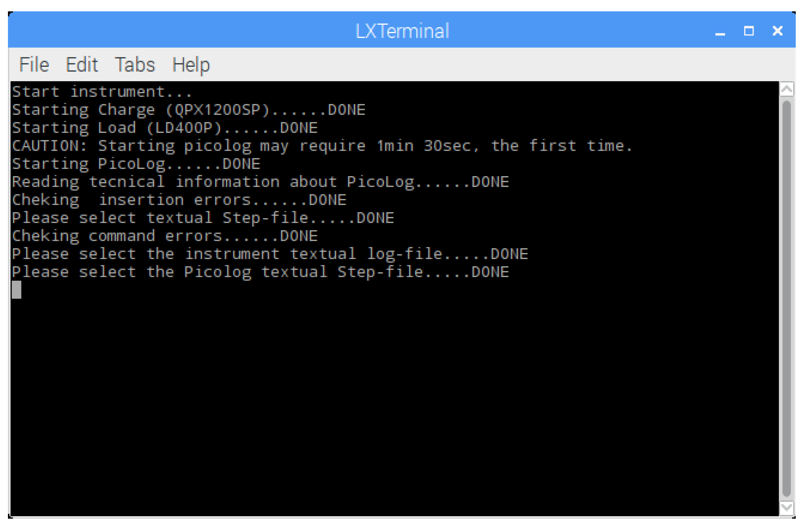Maximize the LXTerminal window

tap(749, 31)
